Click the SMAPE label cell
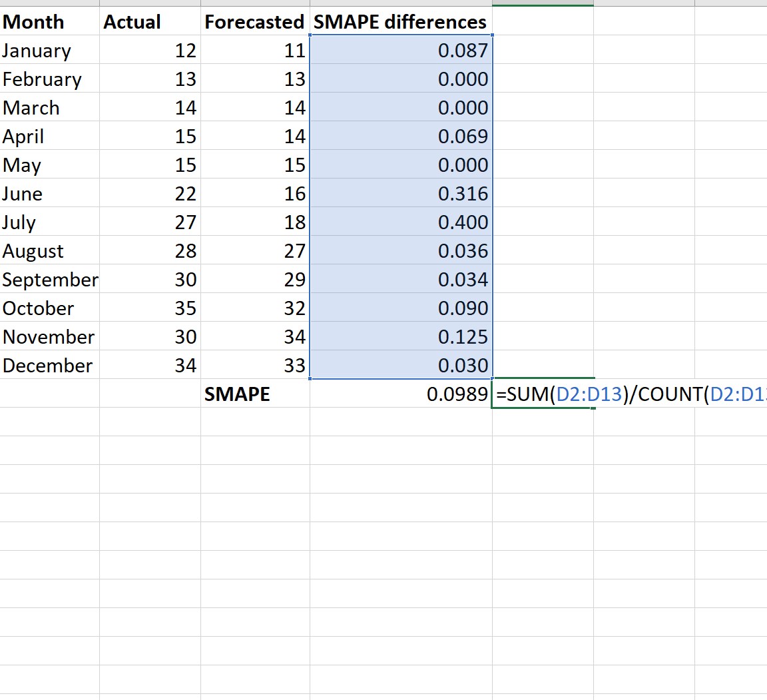This screenshot has height=700, width=767. point(255,394)
